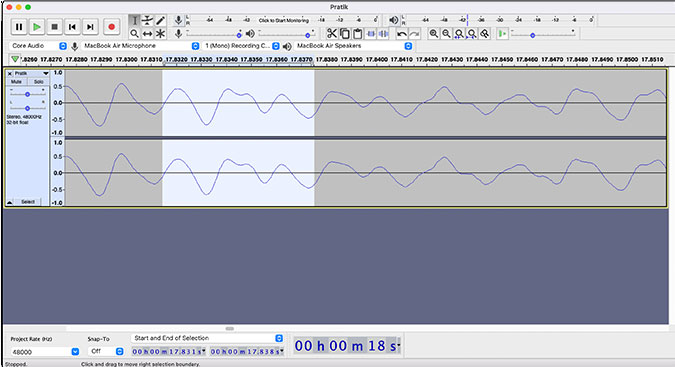Zoom in with the magnifier plus icon
This screenshot has height=367, width=675.
[x=433, y=34]
